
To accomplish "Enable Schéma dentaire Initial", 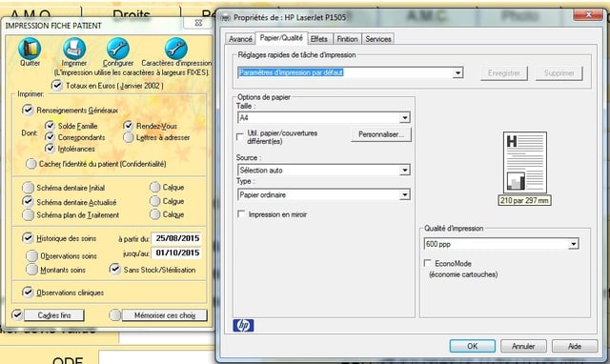I will [28, 188].
